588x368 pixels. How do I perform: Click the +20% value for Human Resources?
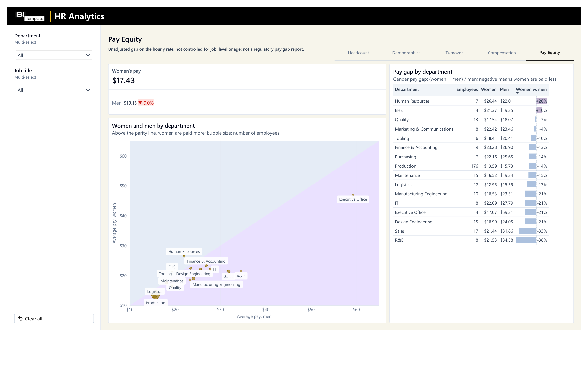541,101
